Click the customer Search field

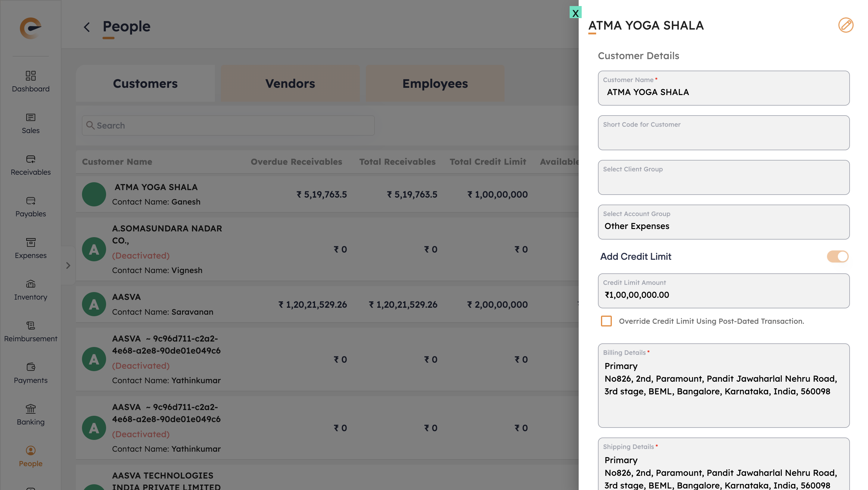pos(228,126)
